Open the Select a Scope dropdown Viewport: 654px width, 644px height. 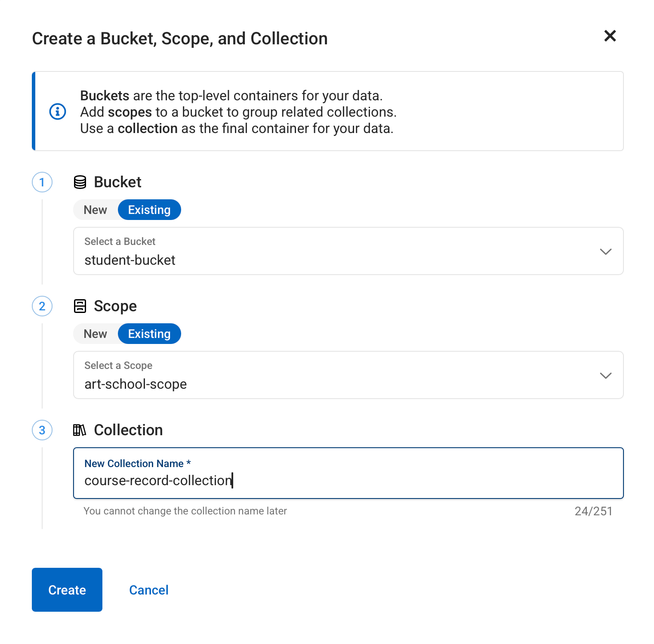pyautogui.click(x=336, y=375)
